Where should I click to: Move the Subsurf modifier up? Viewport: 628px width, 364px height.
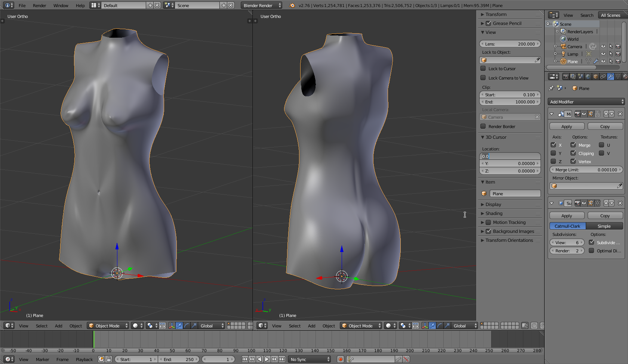[606, 203]
